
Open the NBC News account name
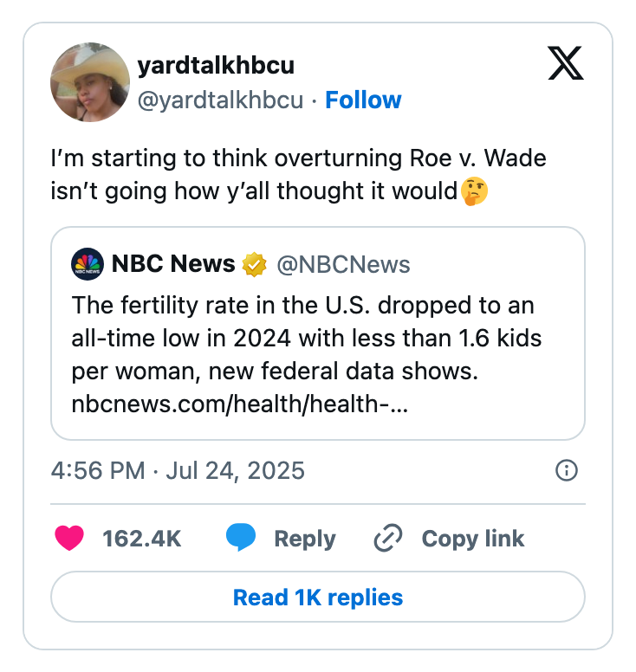(x=173, y=264)
